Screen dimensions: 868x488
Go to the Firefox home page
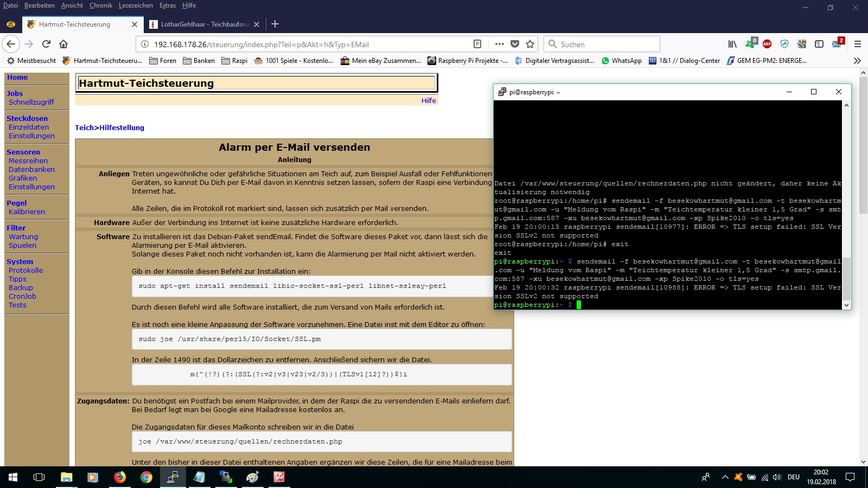tap(63, 44)
